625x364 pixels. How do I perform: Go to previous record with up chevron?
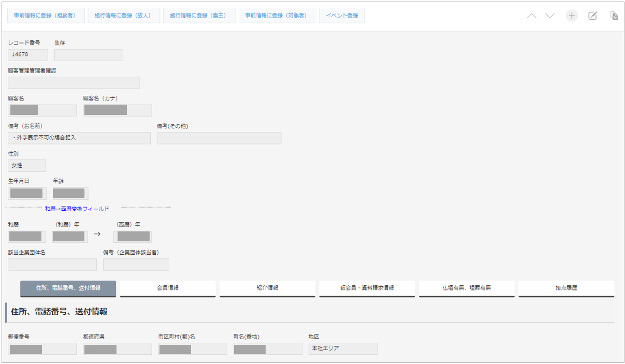[x=532, y=16]
